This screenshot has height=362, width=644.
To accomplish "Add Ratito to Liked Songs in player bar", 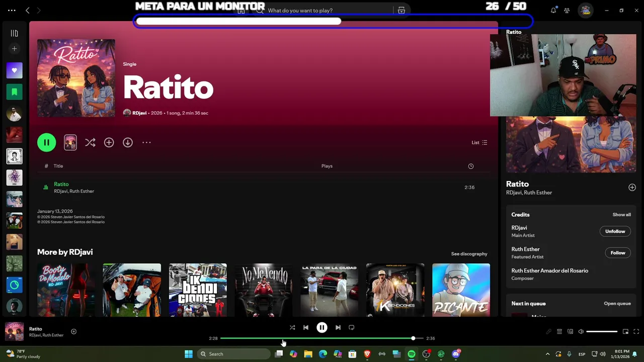I will [x=73, y=331].
